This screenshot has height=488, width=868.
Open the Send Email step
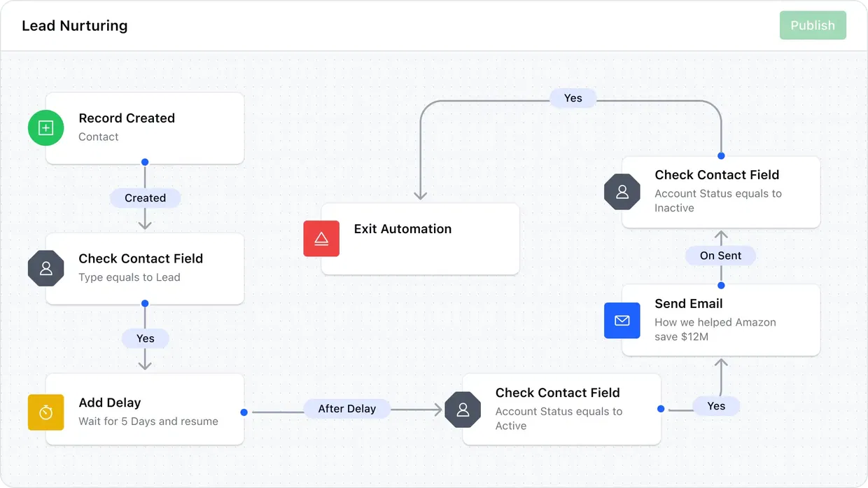[x=721, y=320]
